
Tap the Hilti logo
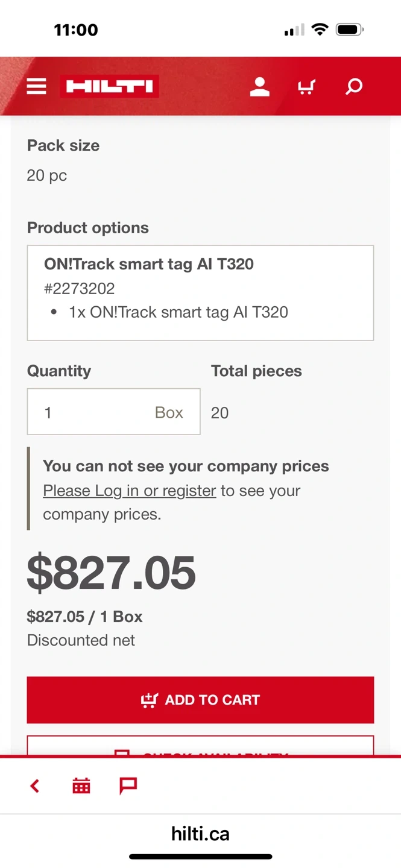click(110, 86)
